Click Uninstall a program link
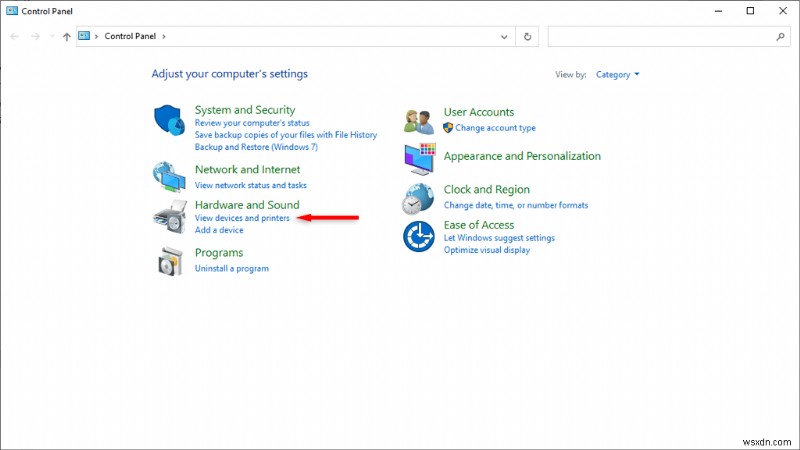800x450 pixels. click(x=232, y=268)
